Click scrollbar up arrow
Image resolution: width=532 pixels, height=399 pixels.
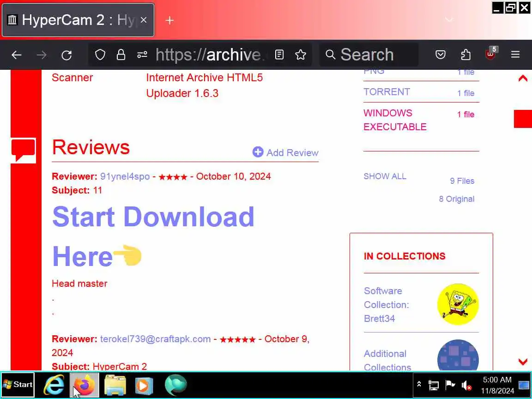pyautogui.click(x=522, y=79)
